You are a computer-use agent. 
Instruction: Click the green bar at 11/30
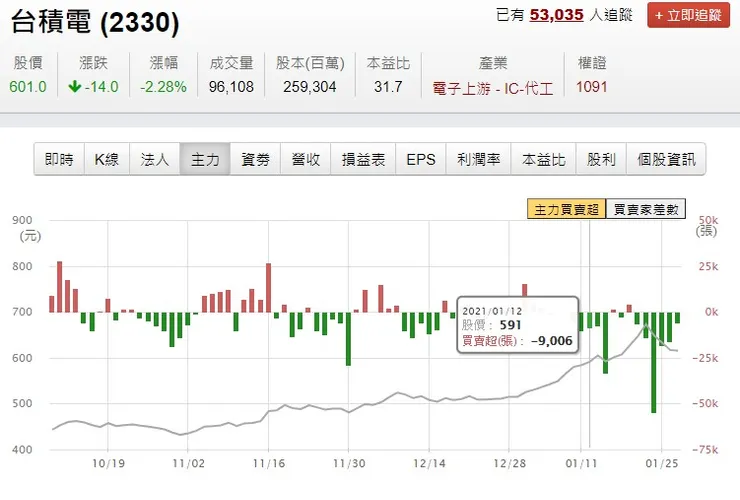[348, 339]
